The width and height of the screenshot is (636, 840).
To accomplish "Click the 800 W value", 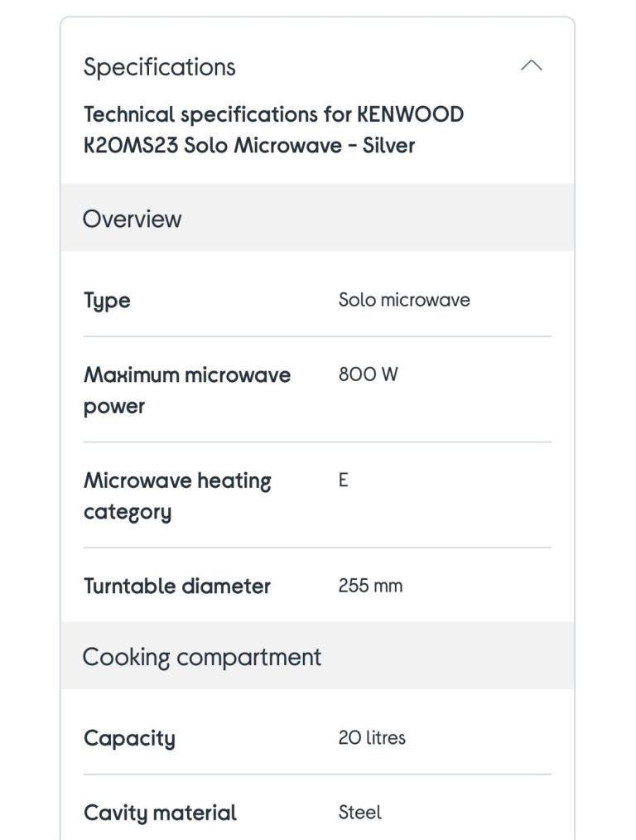I will [369, 374].
